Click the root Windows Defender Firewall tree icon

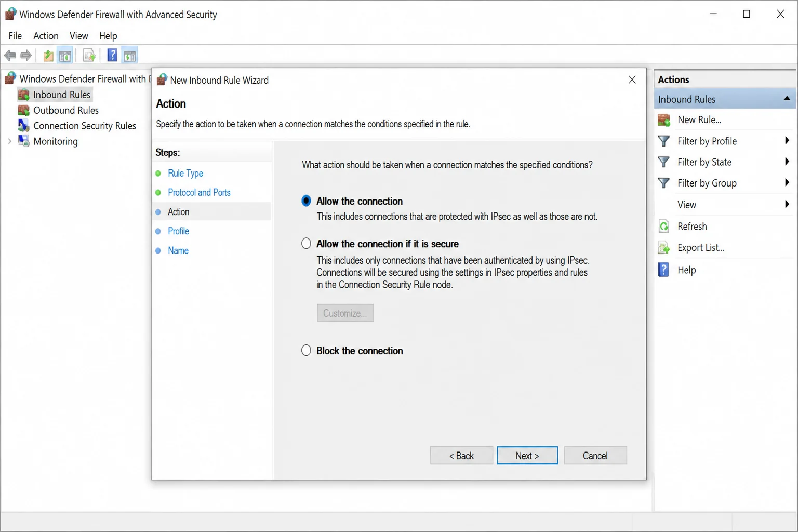10,78
